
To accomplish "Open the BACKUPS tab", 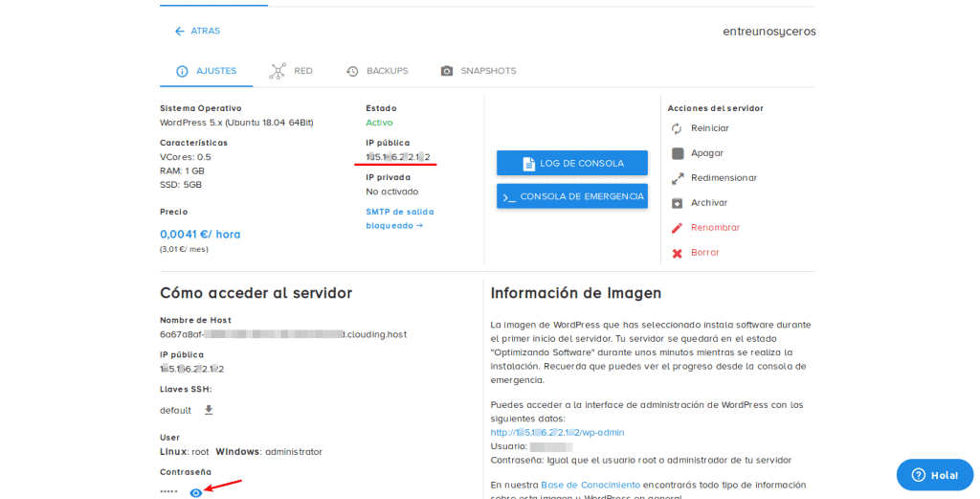I will point(377,71).
